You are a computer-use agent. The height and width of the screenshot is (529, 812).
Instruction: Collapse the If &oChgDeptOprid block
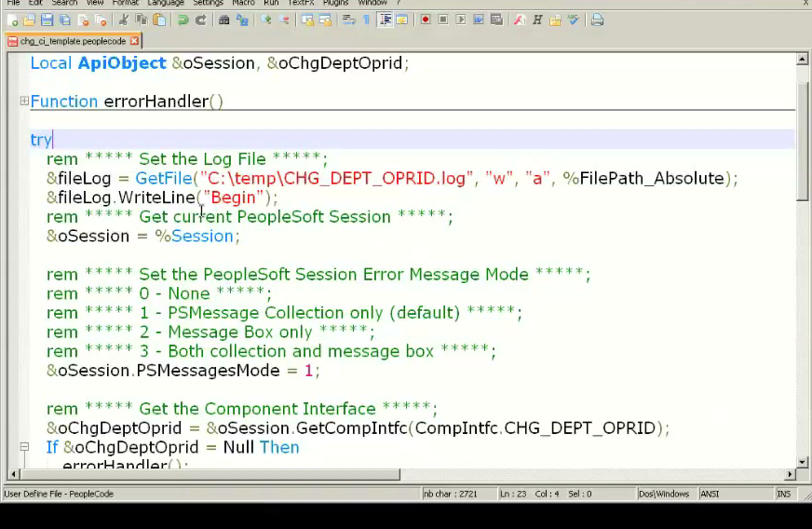click(x=24, y=446)
